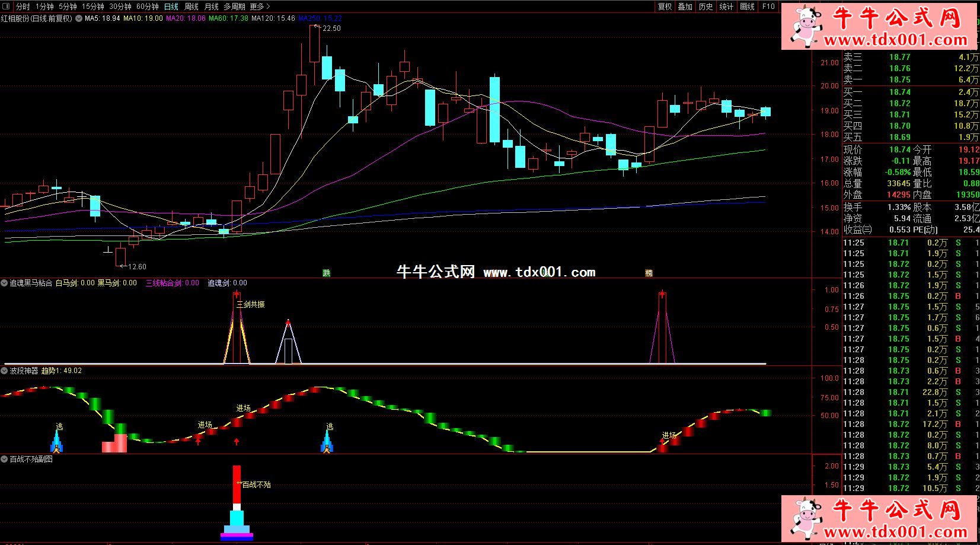Click the MA60: 17.38 label
This screenshot has width=980, height=545.
coord(228,18)
